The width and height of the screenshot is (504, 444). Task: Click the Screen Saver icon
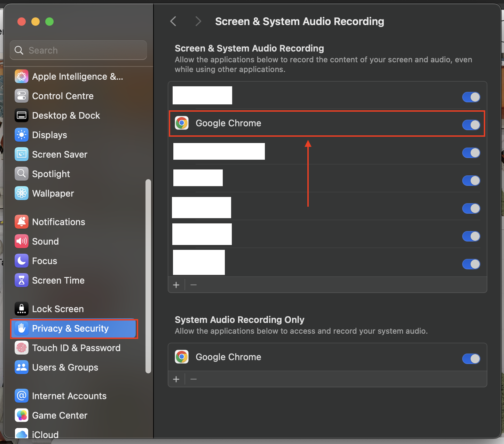(22, 154)
